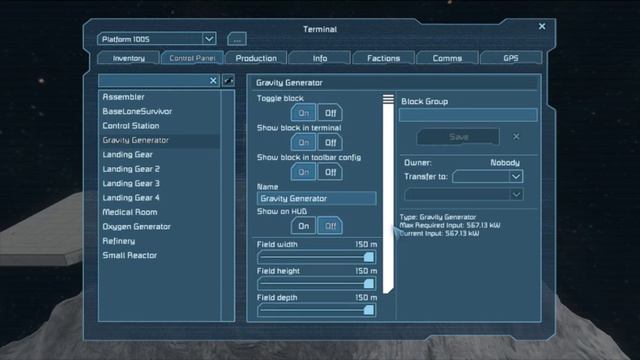Select Assembler in the block list

[x=159, y=97]
